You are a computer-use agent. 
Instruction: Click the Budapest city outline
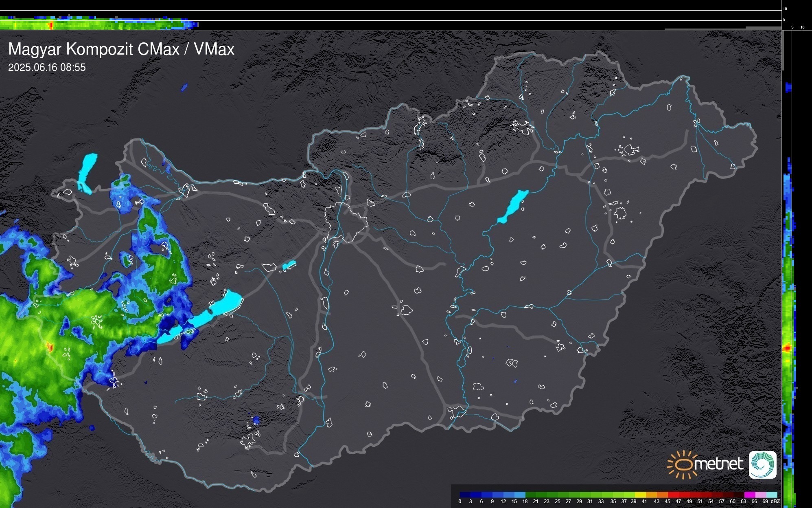point(346,222)
